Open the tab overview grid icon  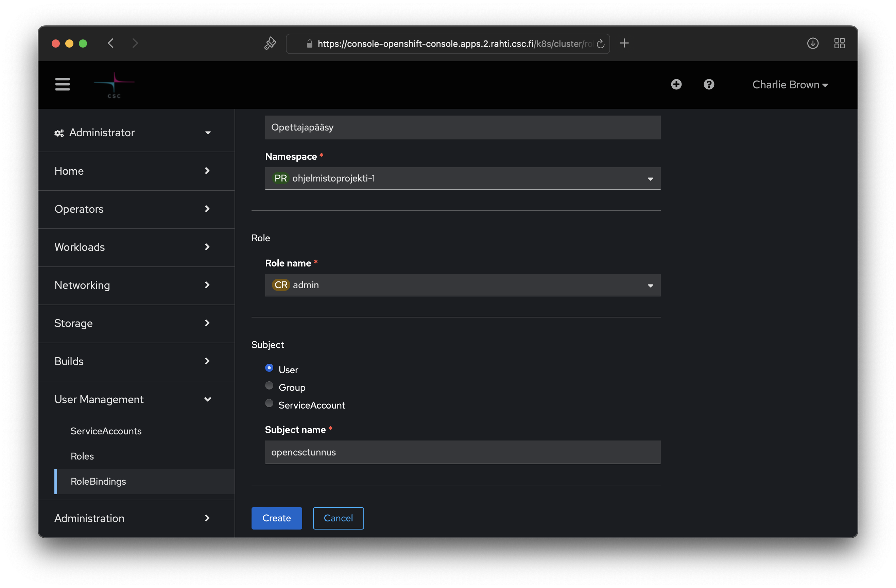pos(839,43)
